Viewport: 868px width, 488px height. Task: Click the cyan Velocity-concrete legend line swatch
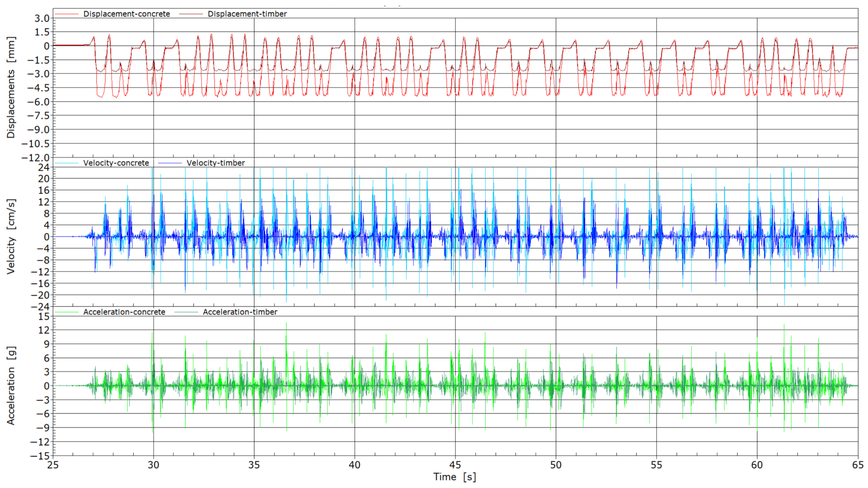(x=67, y=163)
